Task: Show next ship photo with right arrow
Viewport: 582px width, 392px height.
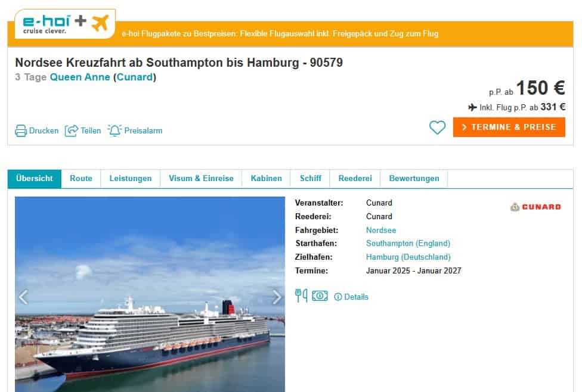Action: pos(277,297)
